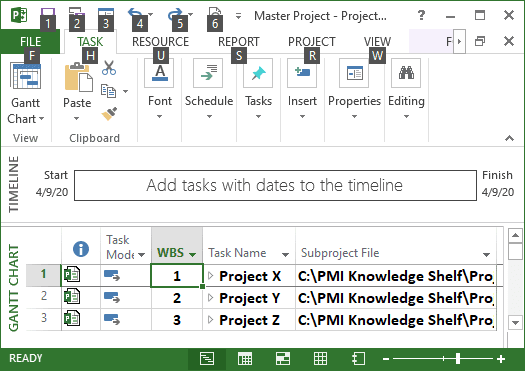The width and height of the screenshot is (525, 371).
Task: Open Help with the question mark
Action: coord(421,15)
